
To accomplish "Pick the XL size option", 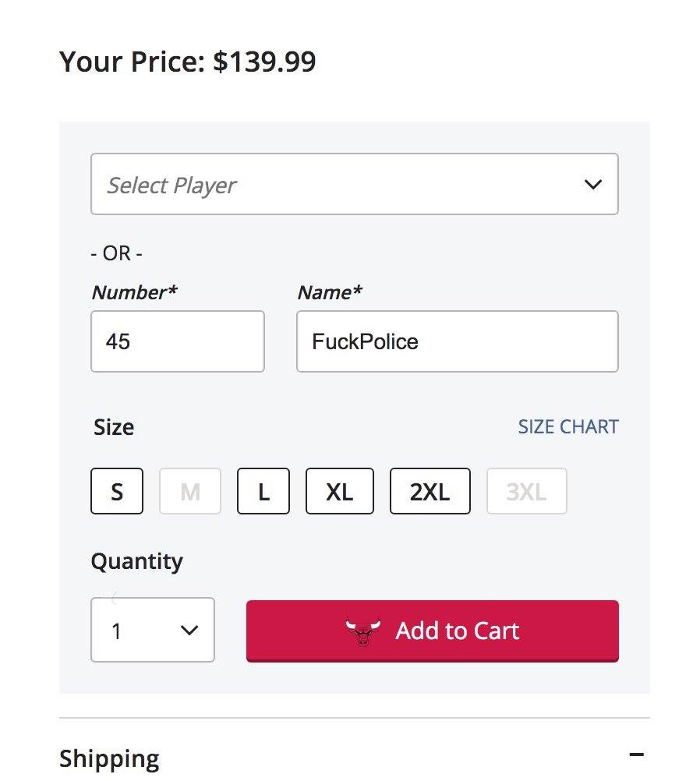I will [340, 491].
